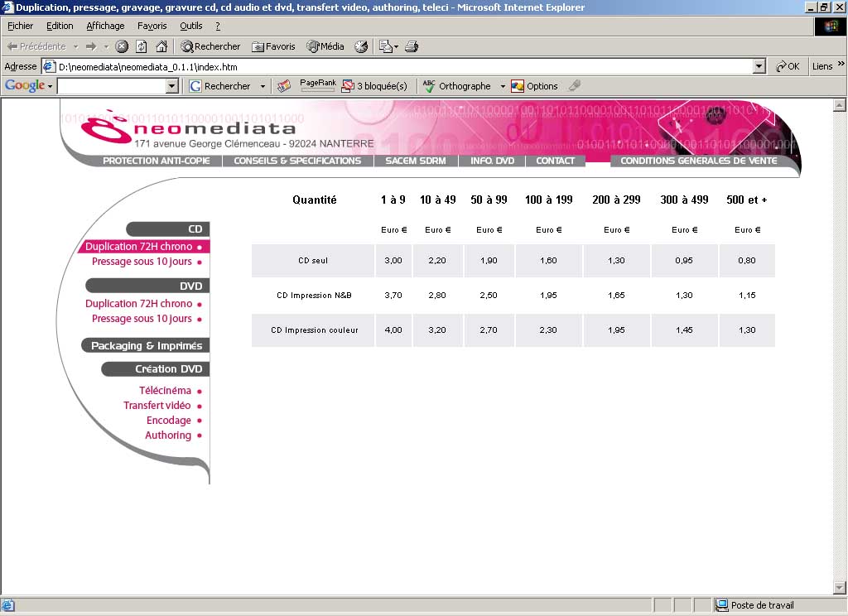Open the Média toolbar button

pyautogui.click(x=325, y=46)
